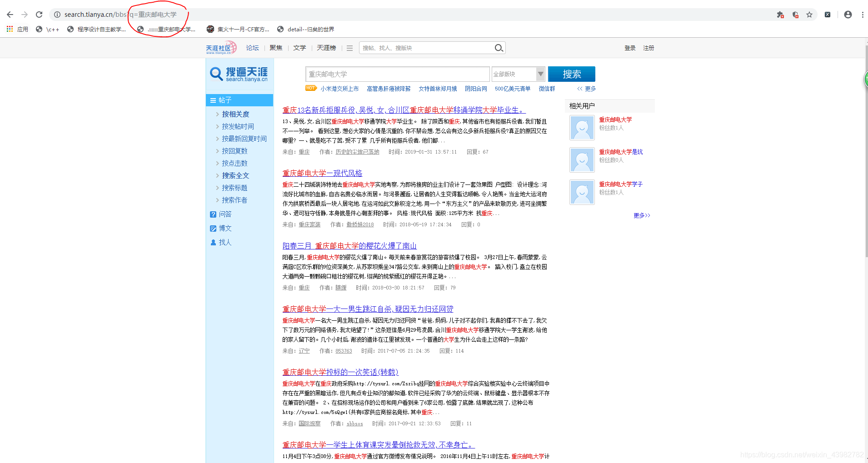Expand the hamburger menu in the top nav
Screen dimensions: 868x463
tap(349, 48)
